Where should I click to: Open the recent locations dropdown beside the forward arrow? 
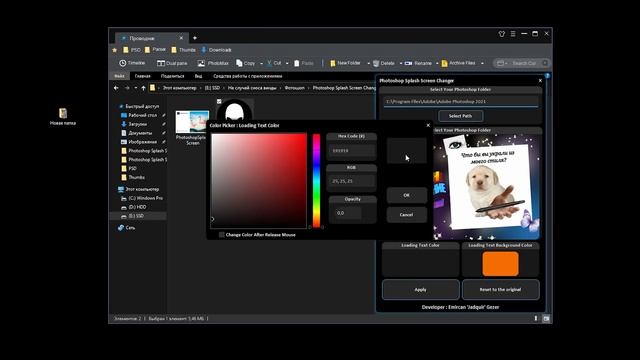click(136, 88)
